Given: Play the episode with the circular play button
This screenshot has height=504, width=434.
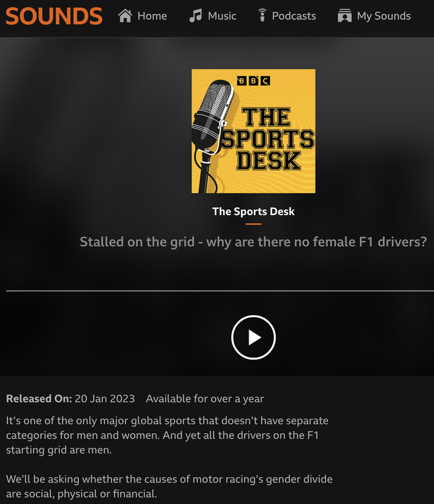Looking at the screenshot, I should pos(253,337).
